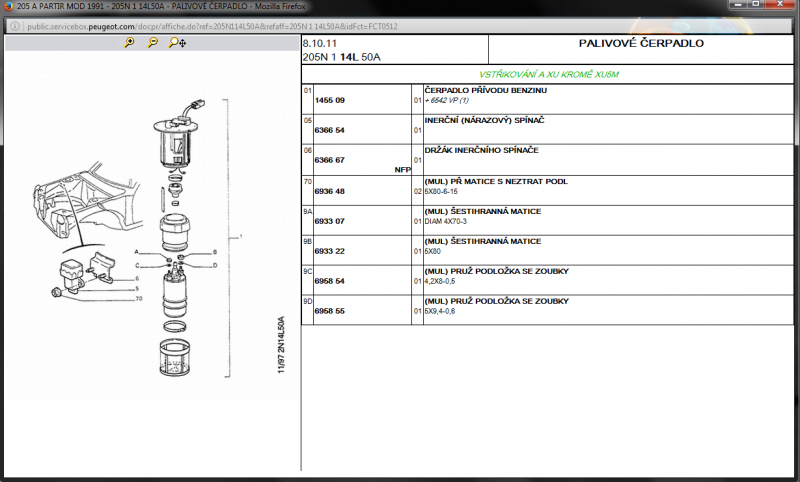Click the green VSTŘIKOVÁNÍ A XU KROMĚ XU5M heading
800x482 pixels.
pos(550,74)
